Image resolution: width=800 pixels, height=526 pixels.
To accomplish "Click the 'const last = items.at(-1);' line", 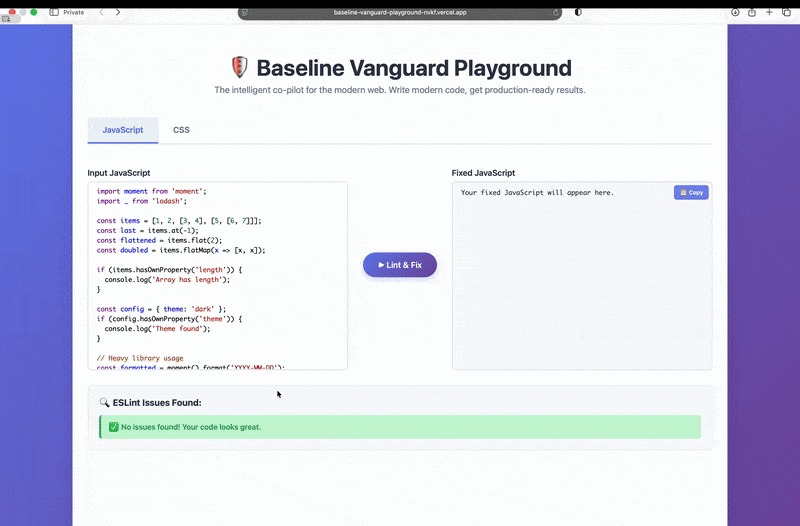I will click(147, 231).
